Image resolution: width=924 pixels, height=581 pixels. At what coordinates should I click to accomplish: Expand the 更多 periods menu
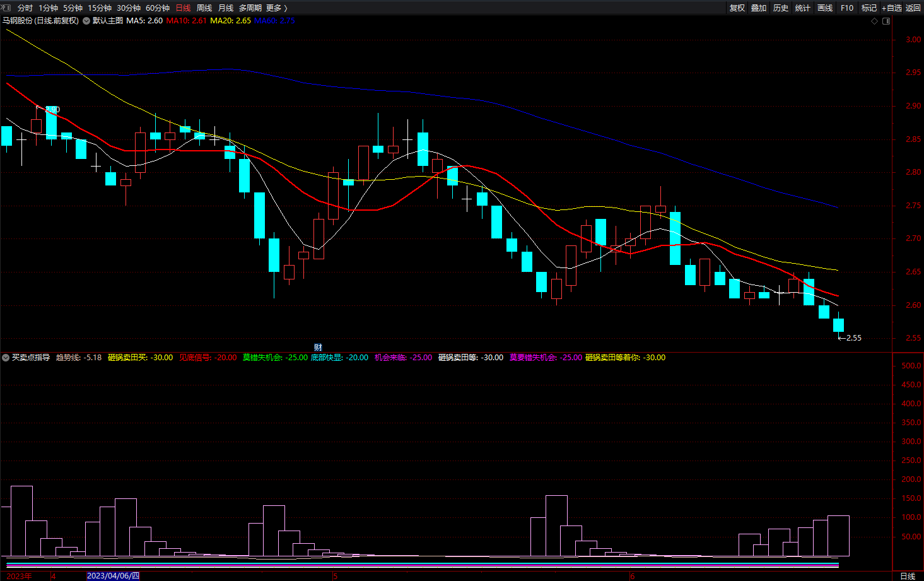(277, 8)
